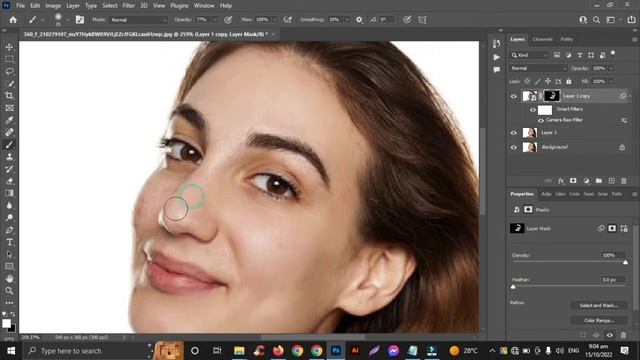The image size is (640, 360).
Task: Hide Layer 1 visibility eye
Action: pos(514,133)
